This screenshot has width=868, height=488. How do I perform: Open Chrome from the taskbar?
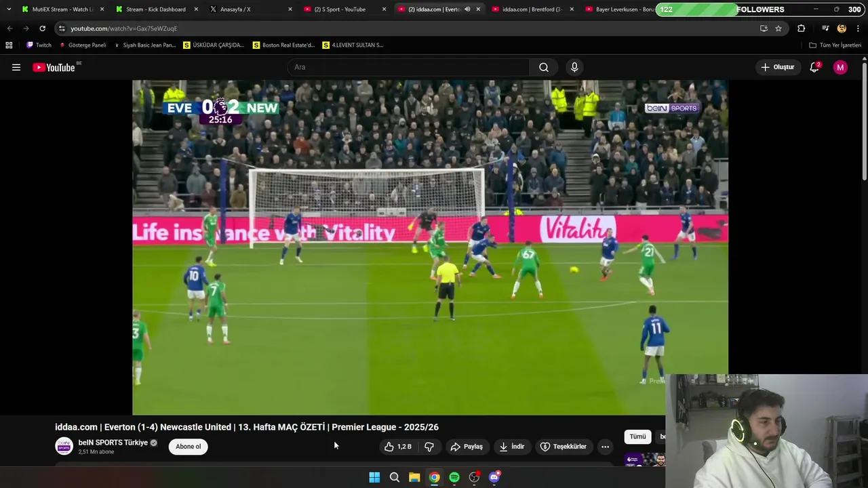[434, 477]
